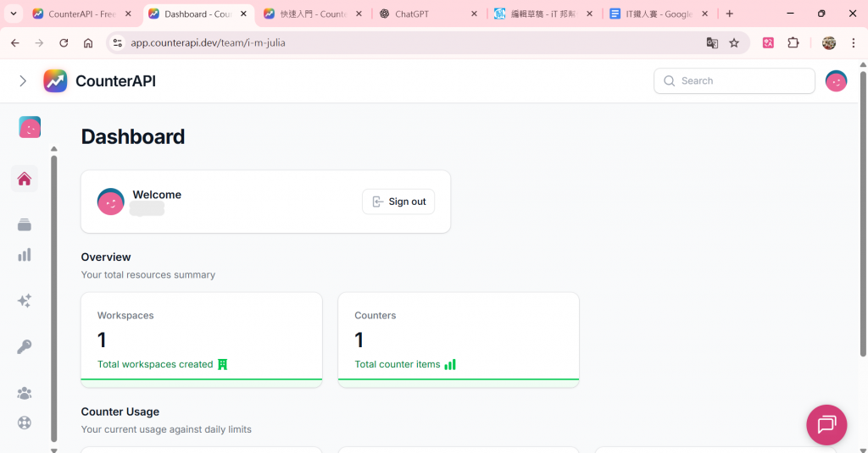Click the address bar URL
Viewport: 868px width, 453px height.
tap(208, 42)
